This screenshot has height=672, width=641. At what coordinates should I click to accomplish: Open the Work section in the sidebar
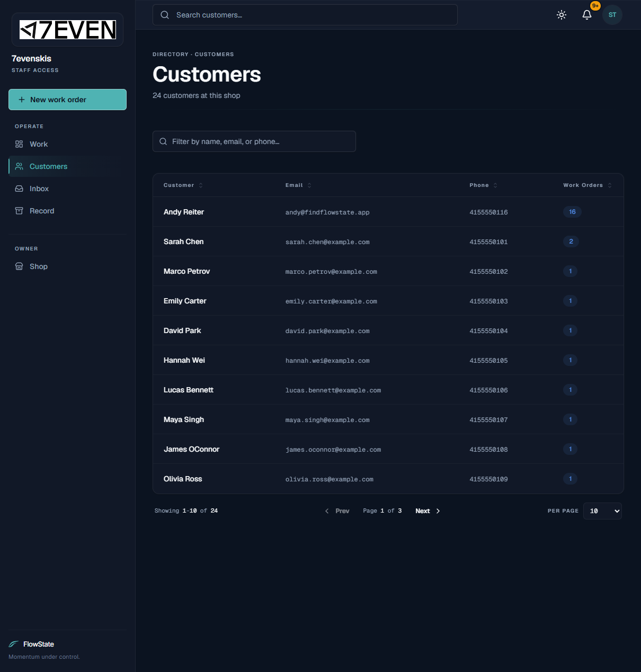pos(68,144)
